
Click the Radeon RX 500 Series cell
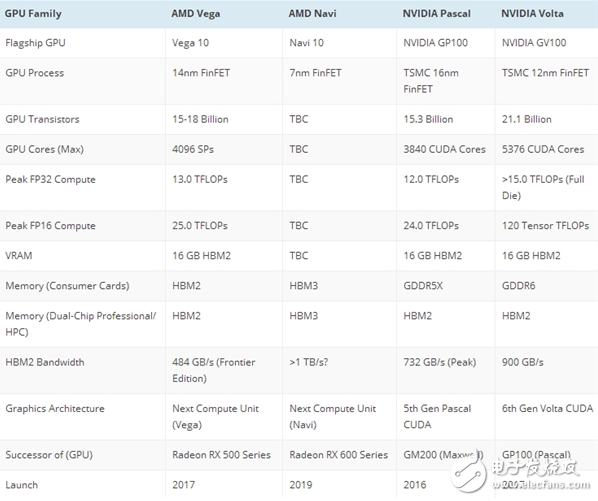(222, 455)
